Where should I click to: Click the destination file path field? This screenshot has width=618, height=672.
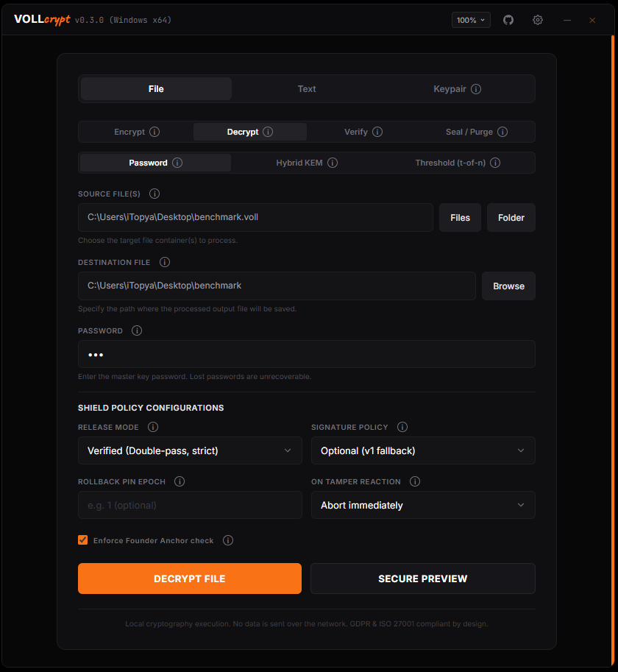pyautogui.click(x=277, y=286)
